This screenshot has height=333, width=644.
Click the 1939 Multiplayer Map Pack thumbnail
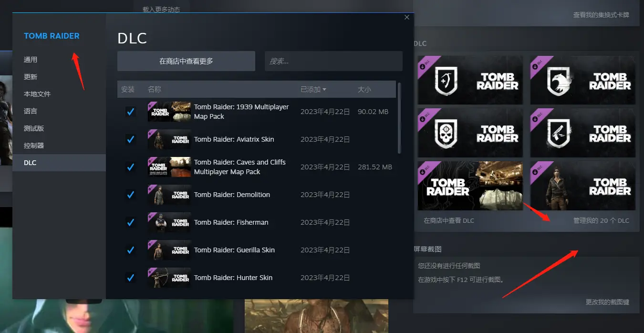169,112
